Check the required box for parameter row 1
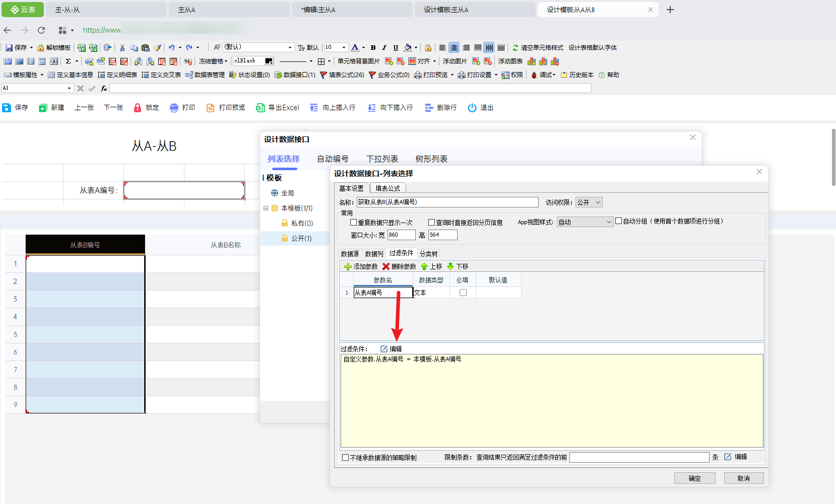 [x=463, y=293]
